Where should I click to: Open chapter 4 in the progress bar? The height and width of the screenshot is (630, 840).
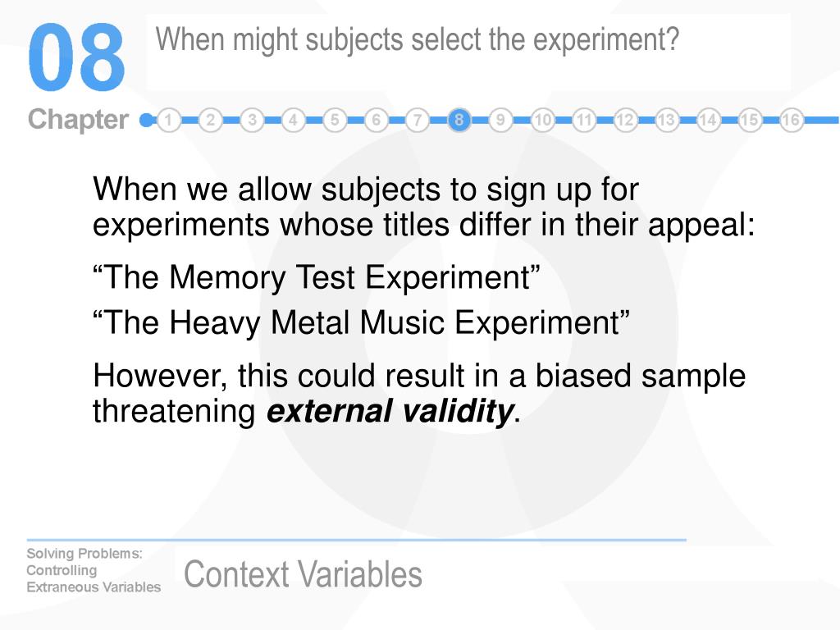click(293, 120)
